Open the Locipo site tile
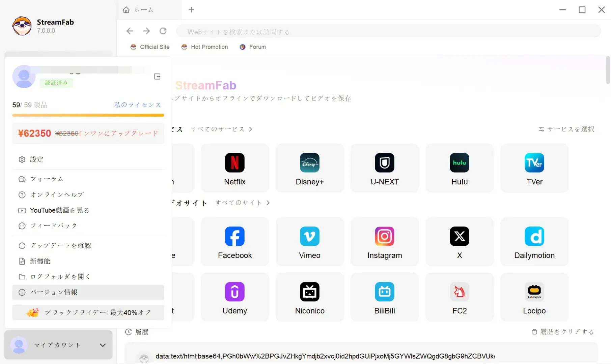The image size is (611, 364). pyautogui.click(x=534, y=297)
